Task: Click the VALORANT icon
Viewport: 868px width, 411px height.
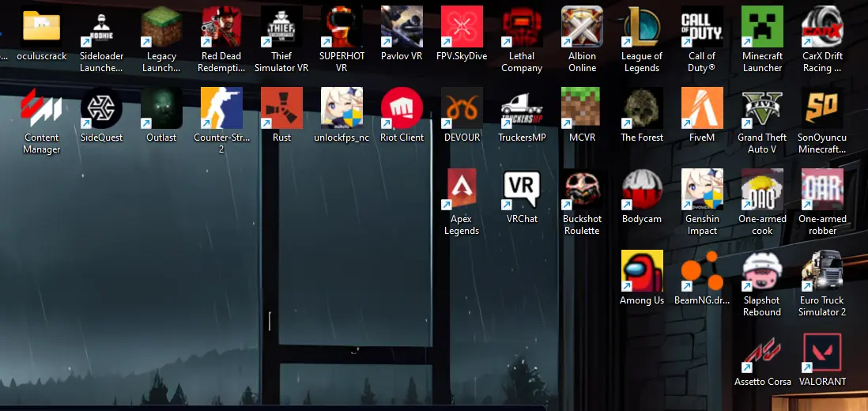Action: [x=822, y=353]
